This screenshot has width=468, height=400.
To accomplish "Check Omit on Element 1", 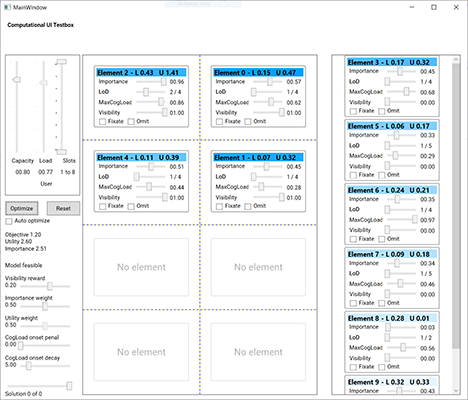I will (x=248, y=206).
